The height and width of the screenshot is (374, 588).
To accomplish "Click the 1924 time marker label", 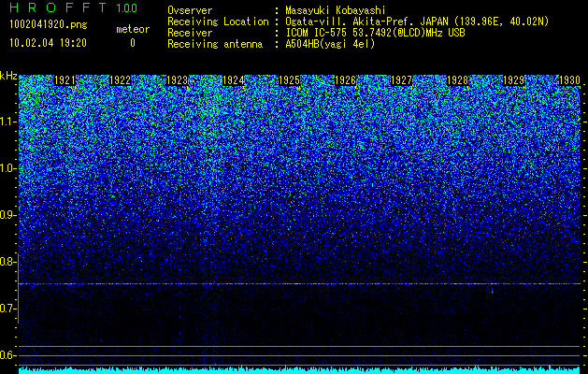I will pos(234,80).
